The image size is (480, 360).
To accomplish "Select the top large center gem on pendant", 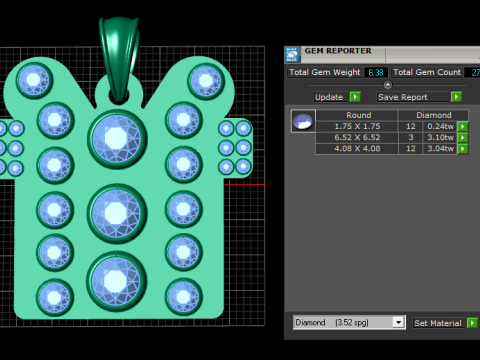I will pyautogui.click(x=117, y=139).
